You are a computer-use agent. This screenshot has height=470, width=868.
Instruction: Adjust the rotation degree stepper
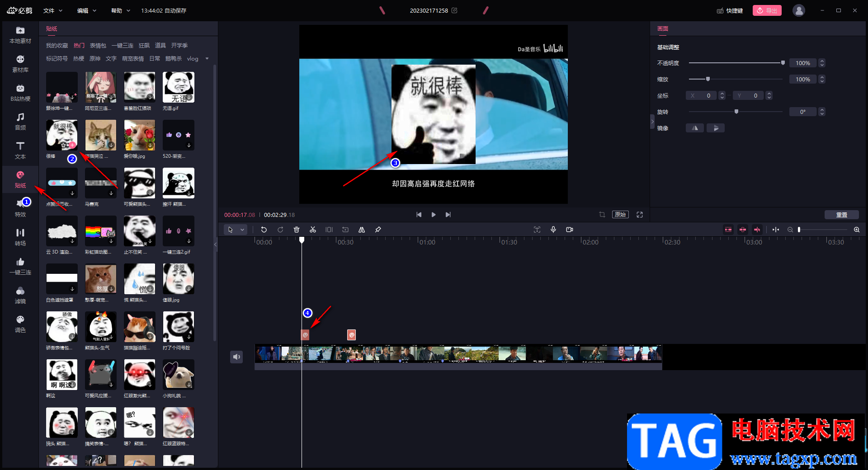pyautogui.click(x=822, y=112)
